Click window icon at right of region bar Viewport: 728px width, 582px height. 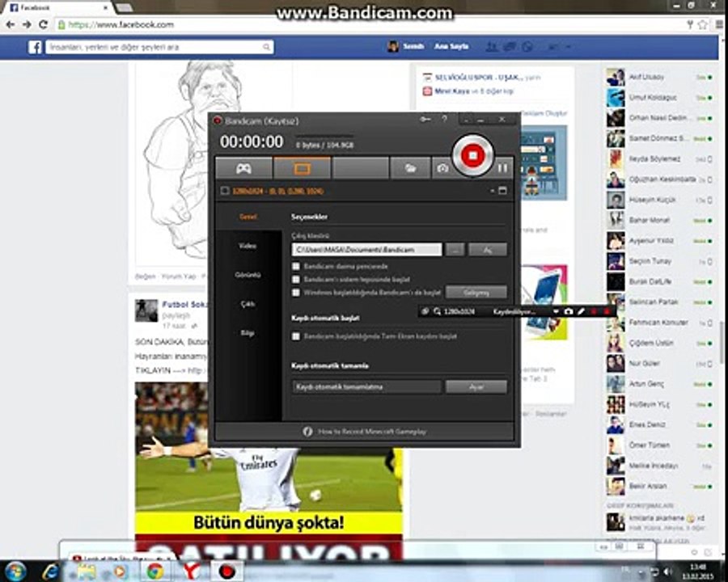(502, 190)
